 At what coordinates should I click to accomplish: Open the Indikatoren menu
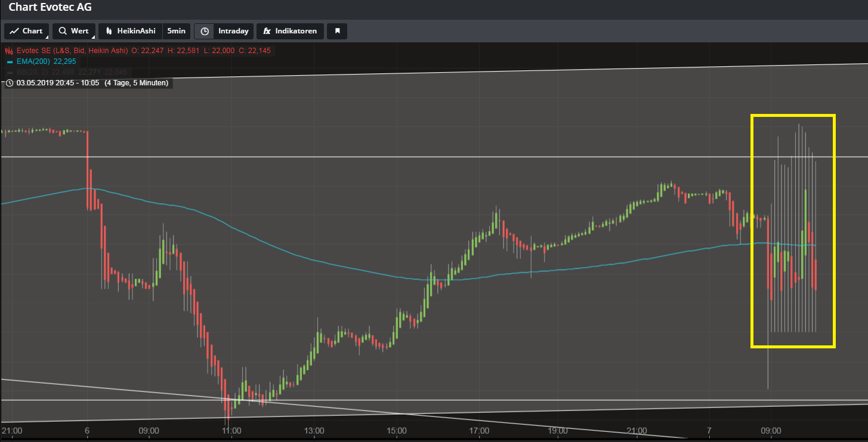pyautogui.click(x=291, y=31)
